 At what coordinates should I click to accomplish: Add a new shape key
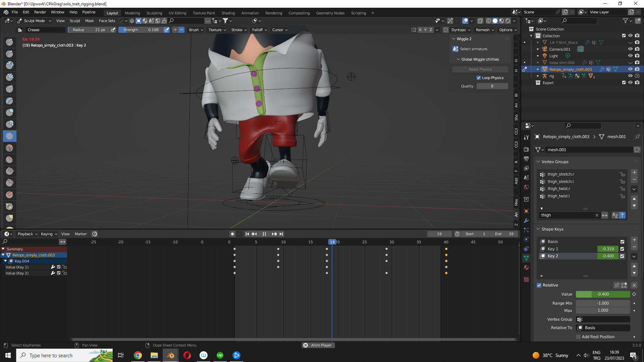(x=634, y=240)
